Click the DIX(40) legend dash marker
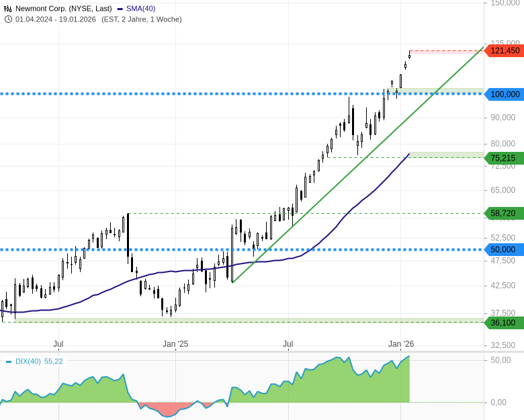524x420 pixels. (9, 362)
